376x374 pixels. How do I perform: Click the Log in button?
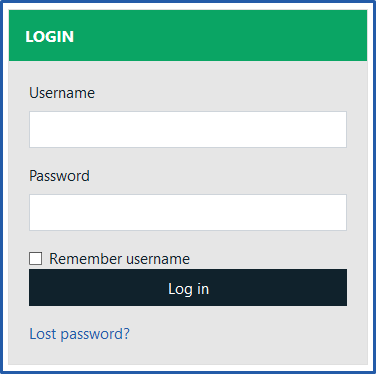tap(188, 287)
